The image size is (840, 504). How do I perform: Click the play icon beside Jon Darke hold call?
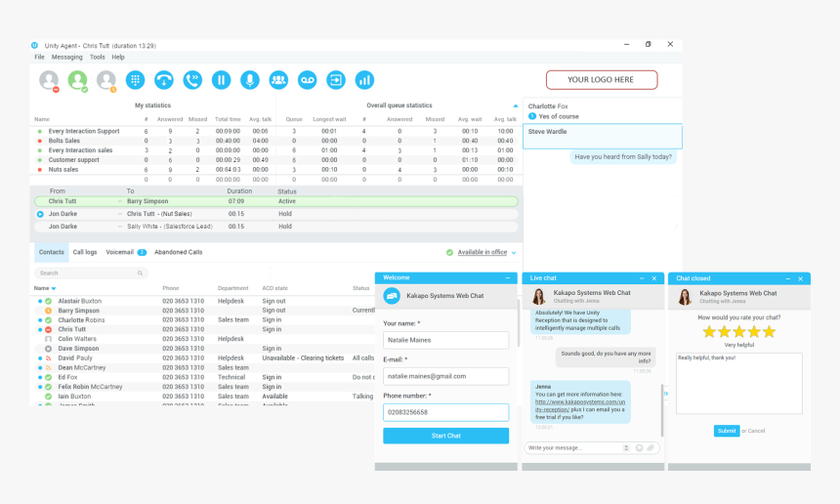(x=40, y=214)
